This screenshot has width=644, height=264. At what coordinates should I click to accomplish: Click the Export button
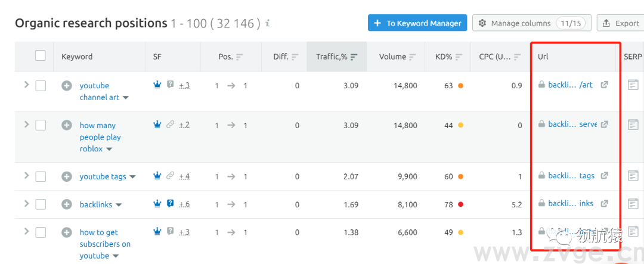[621, 23]
